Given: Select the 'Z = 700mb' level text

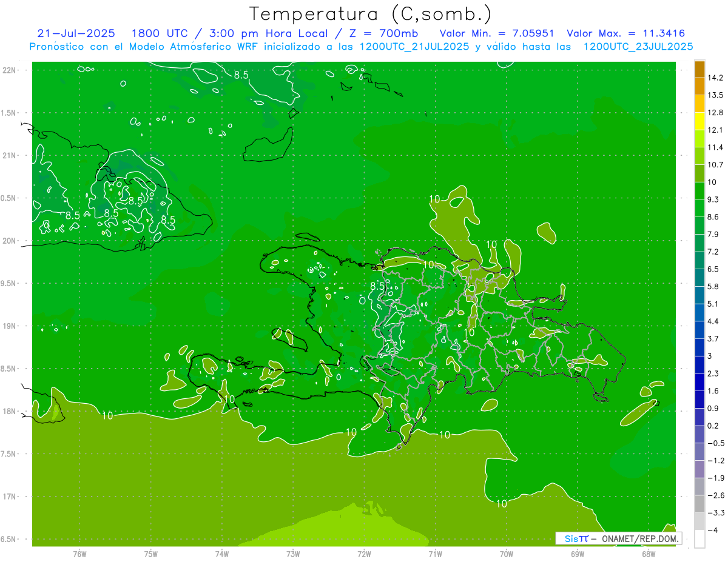Looking at the screenshot, I should click(382, 33).
